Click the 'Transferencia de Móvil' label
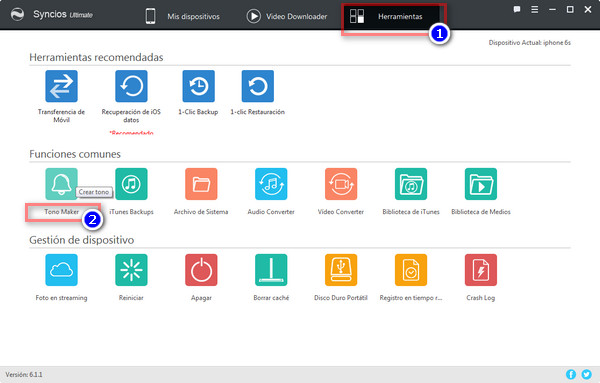The height and width of the screenshot is (383, 600). pos(61,116)
